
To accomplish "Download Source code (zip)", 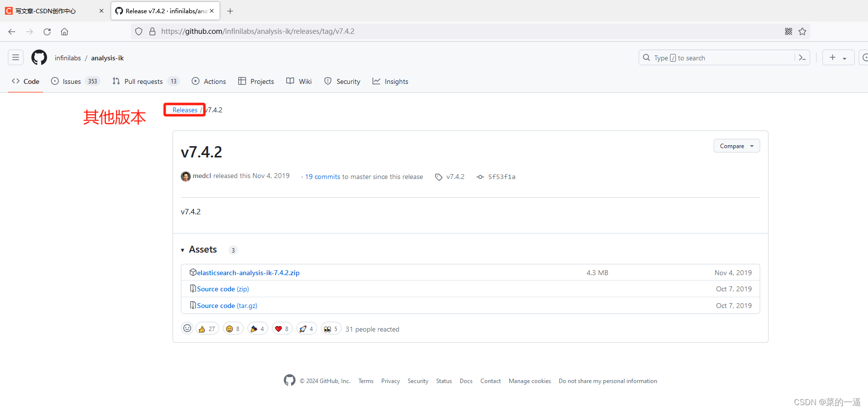I will pos(223,289).
